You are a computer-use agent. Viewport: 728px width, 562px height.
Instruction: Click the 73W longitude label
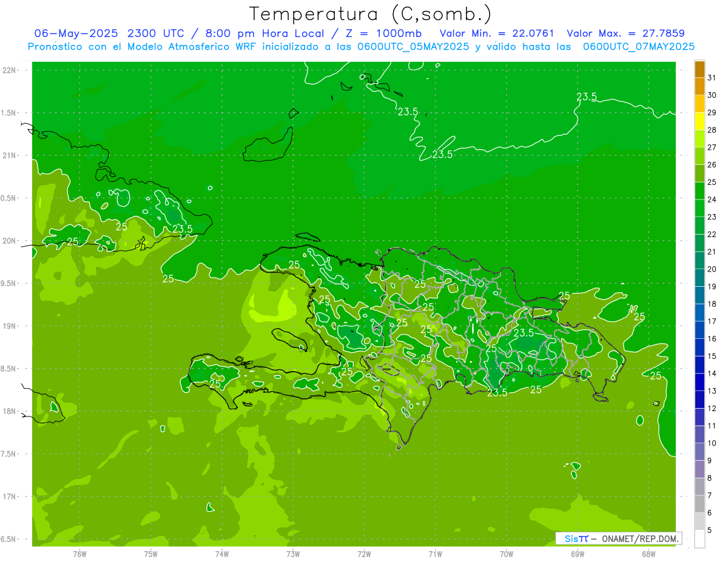293,554
